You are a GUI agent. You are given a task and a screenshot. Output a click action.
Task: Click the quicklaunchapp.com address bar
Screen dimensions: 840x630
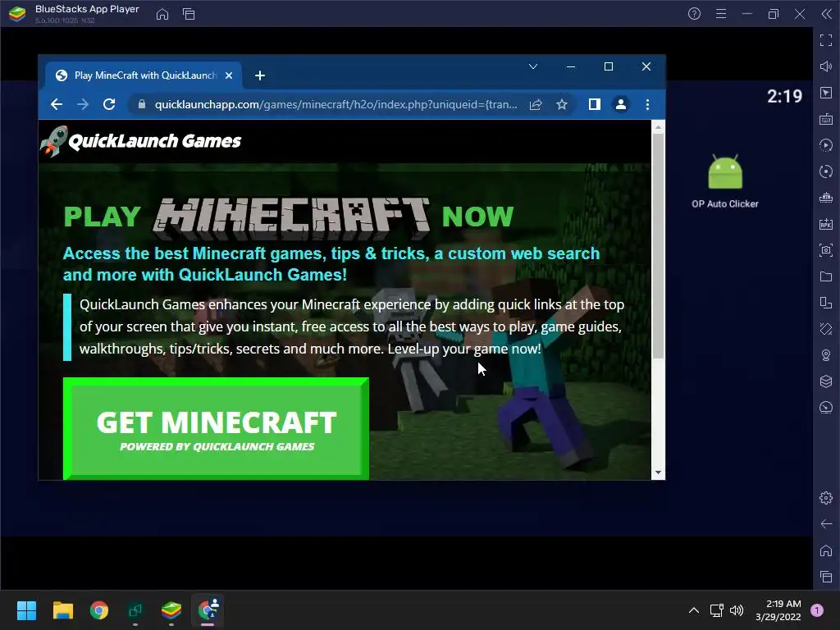tap(336, 104)
